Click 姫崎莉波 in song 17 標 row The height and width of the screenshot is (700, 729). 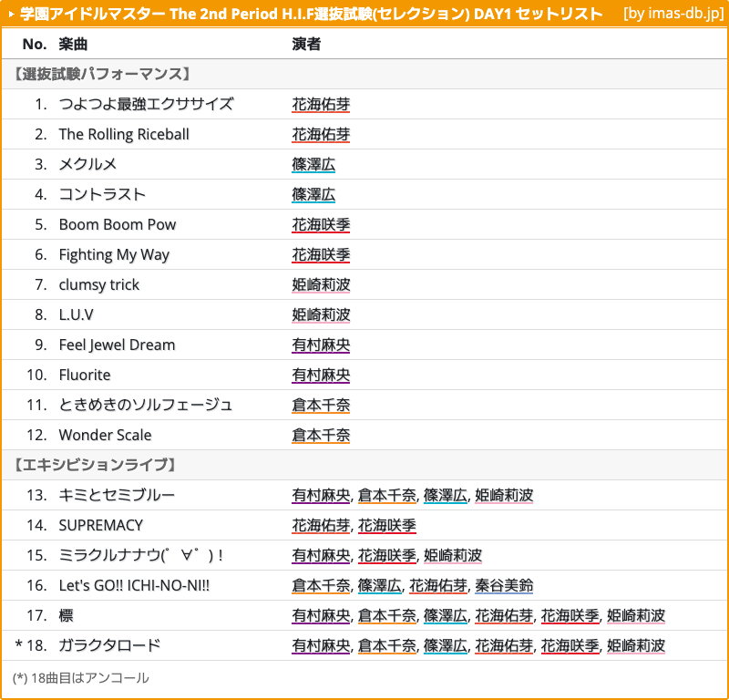[x=636, y=616]
